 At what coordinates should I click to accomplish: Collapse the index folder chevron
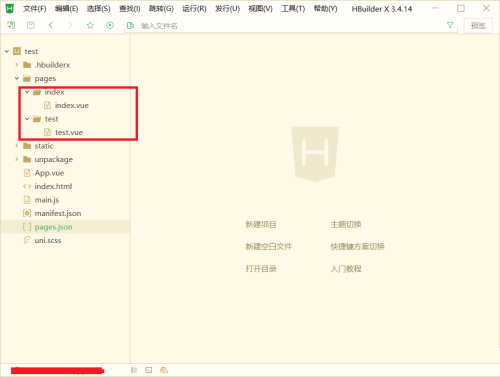point(27,92)
